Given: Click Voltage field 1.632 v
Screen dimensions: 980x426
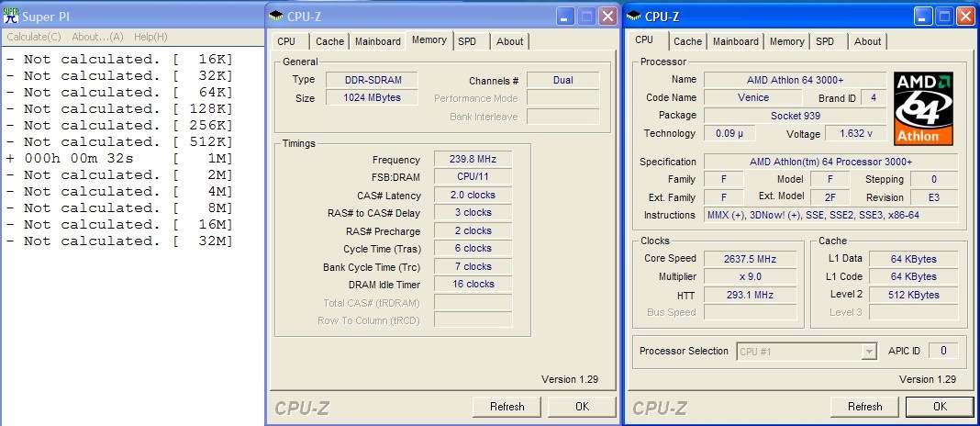Looking at the screenshot, I should (x=855, y=133).
